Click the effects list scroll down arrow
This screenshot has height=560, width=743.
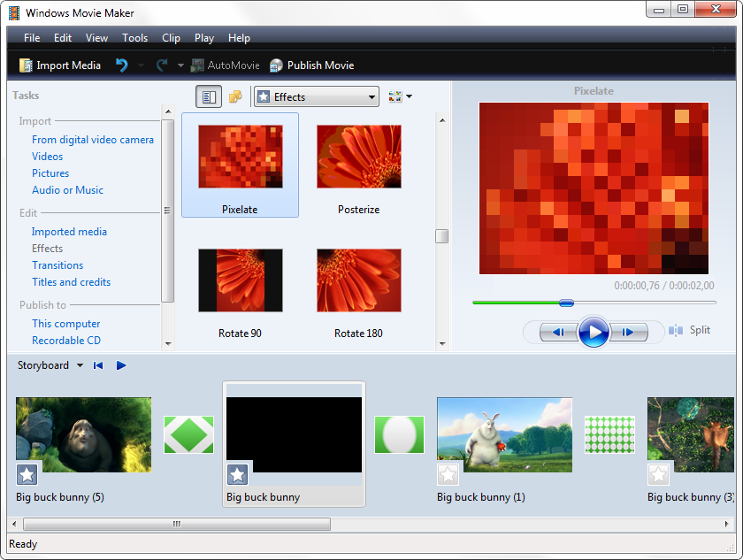coord(442,344)
